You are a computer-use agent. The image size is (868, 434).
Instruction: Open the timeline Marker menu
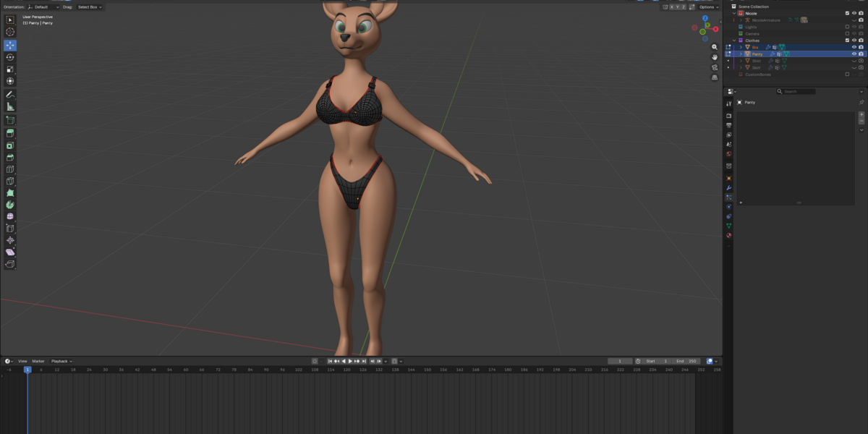pyautogui.click(x=38, y=361)
